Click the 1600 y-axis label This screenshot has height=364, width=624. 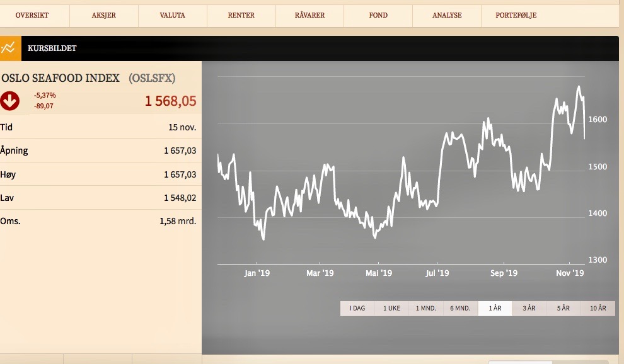(598, 120)
